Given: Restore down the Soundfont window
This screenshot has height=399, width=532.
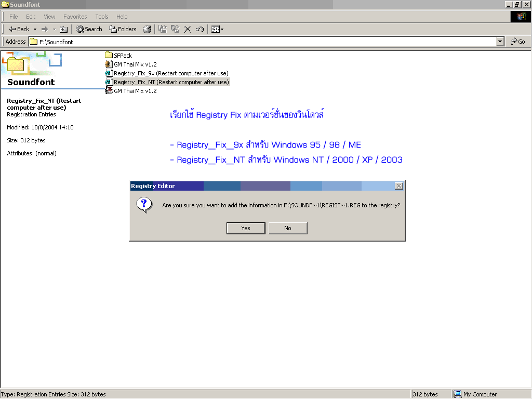Looking at the screenshot, I should (517, 4).
